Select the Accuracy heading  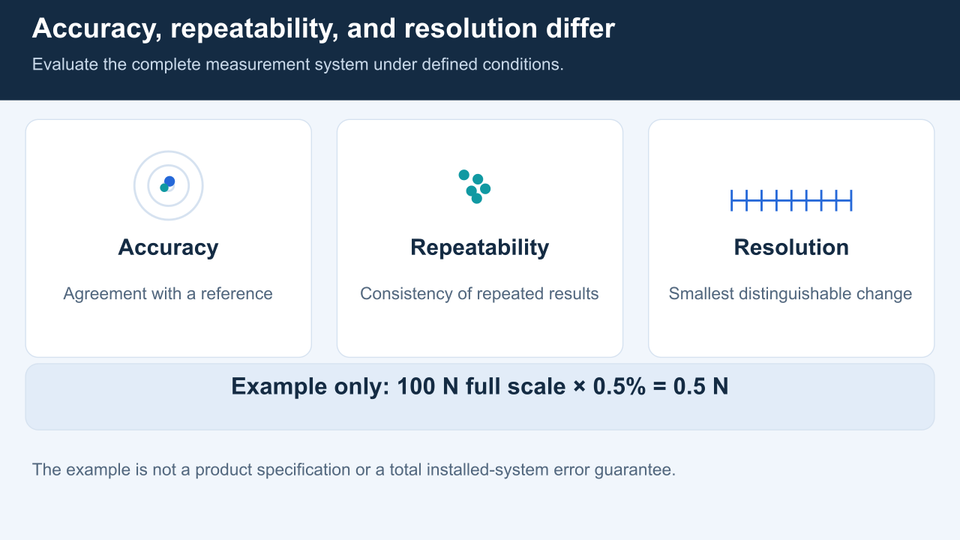pyautogui.click(x=168, y=247)
